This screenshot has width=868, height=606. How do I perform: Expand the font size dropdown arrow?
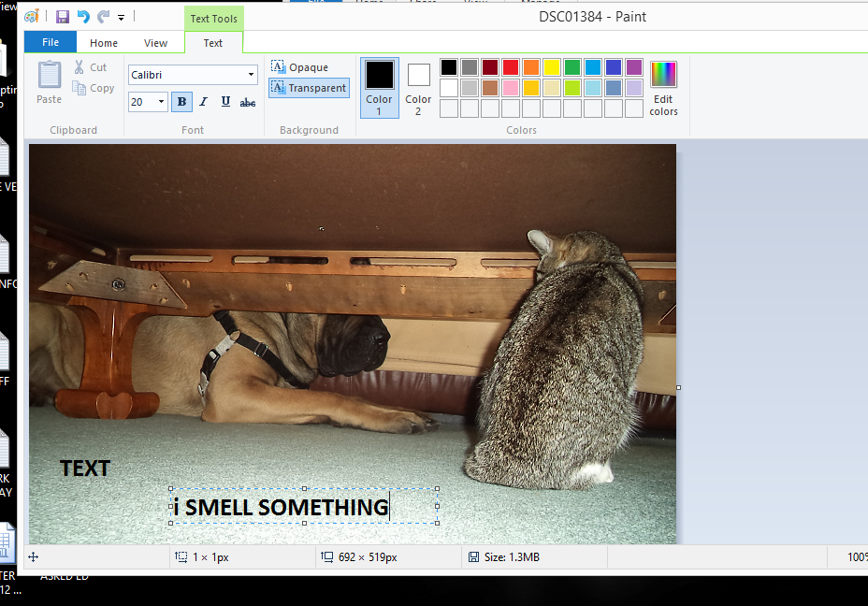[x=161, y=102]
